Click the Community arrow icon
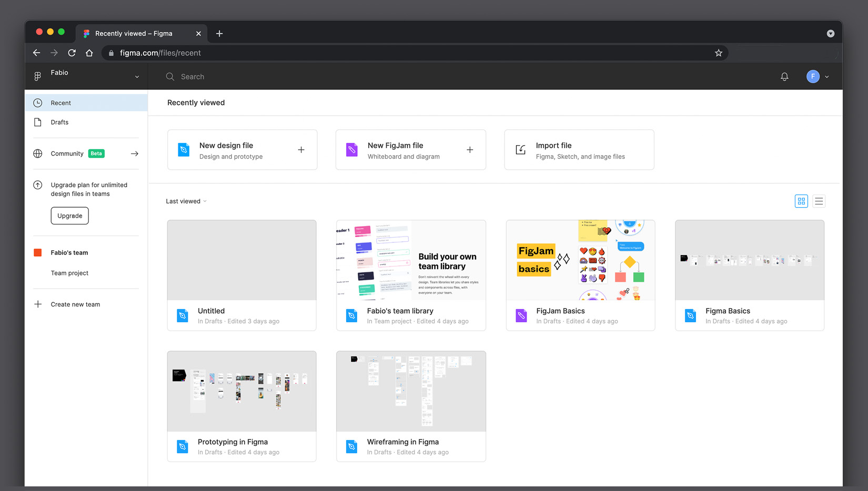The height and width of the screenshot is (491, 868). click(134, 154)
